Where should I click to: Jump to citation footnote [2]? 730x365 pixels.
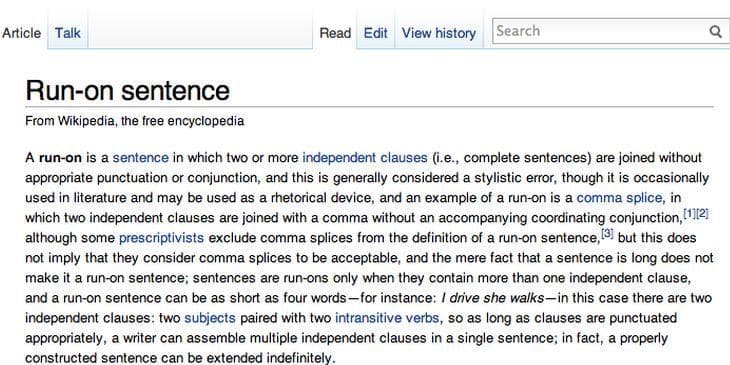[x=702, y=214]
